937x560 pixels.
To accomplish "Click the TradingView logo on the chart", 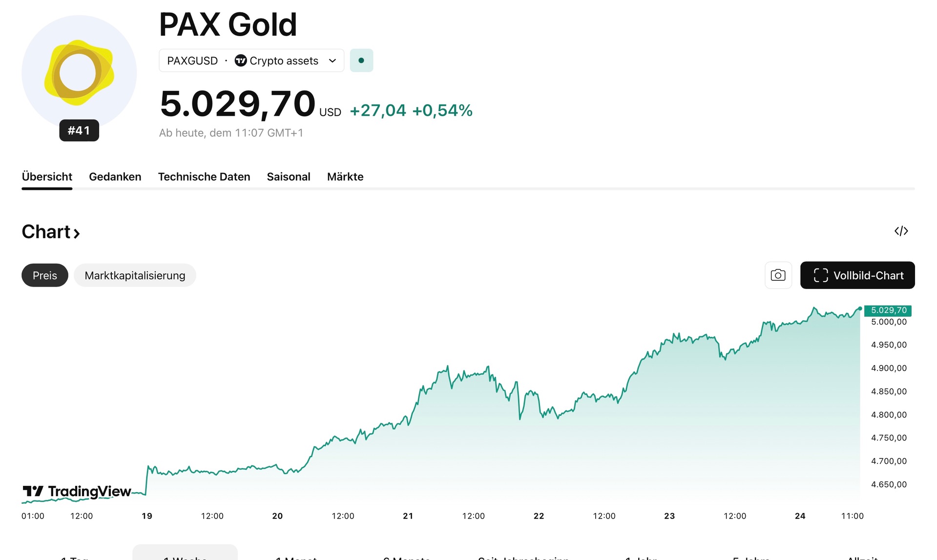I will tap(77, 491).
